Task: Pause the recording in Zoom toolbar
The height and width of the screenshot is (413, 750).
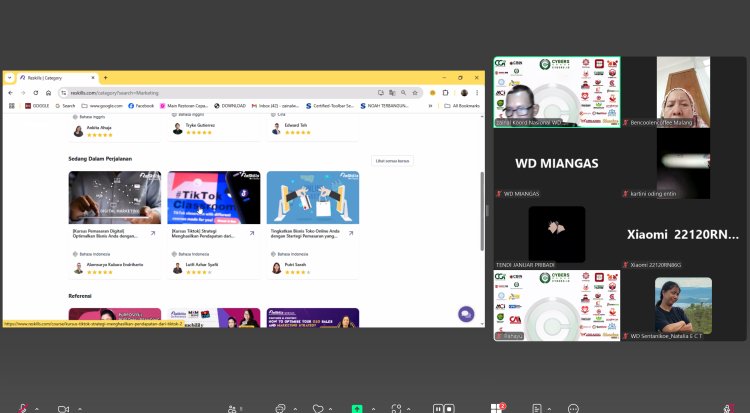Action: [437, 408]
